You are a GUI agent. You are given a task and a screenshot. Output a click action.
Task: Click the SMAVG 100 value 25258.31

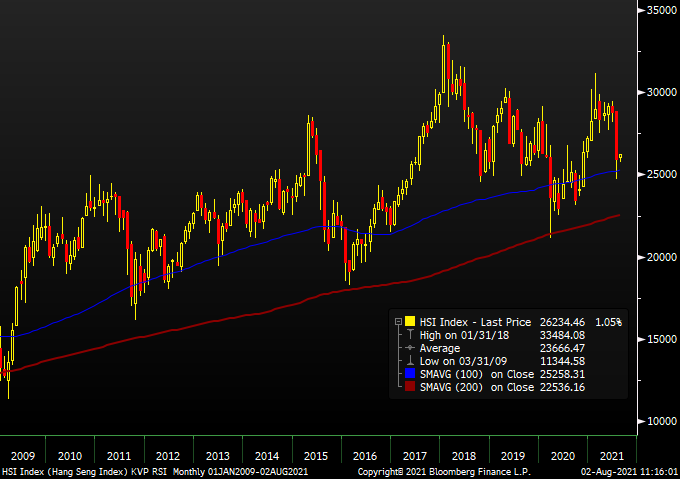click(x=562, y=374)
